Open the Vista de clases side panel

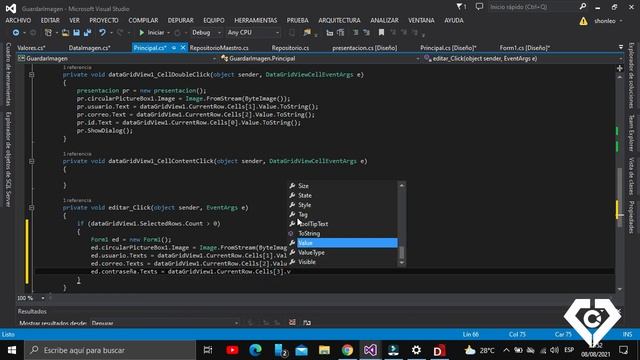631,176
